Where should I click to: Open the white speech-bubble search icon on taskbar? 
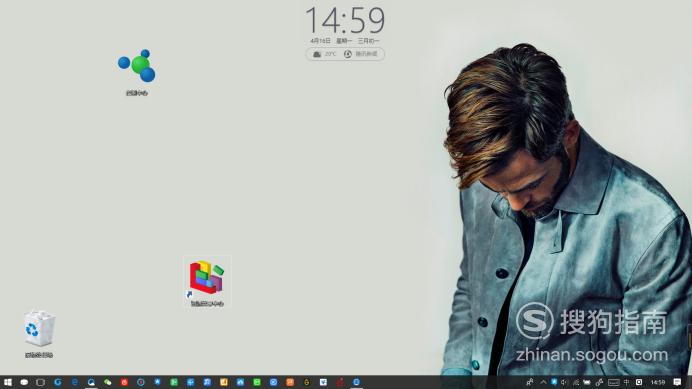[x=24, y=382]
